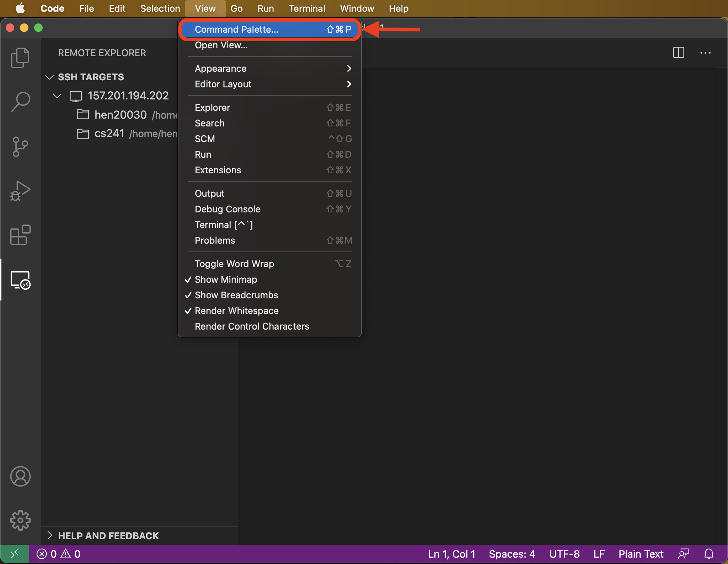Image resolution: width=728 pixels, height=564 pixels.
Task: Select Command Palette from View menu
Action: pyautogui.click(x=235, y=29)
